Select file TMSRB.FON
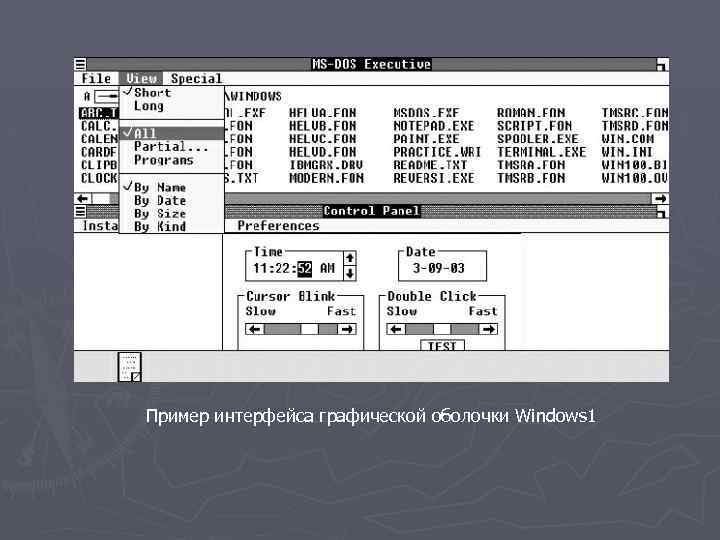This screenshot has width=720, height=540. pyautogui.click(x=531, y=178)
